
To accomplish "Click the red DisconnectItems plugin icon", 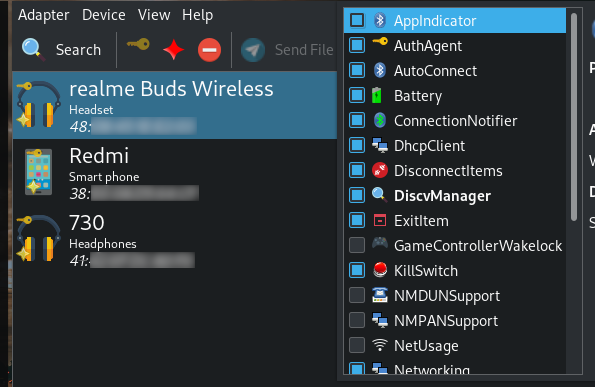I will (x=380, y=170).
